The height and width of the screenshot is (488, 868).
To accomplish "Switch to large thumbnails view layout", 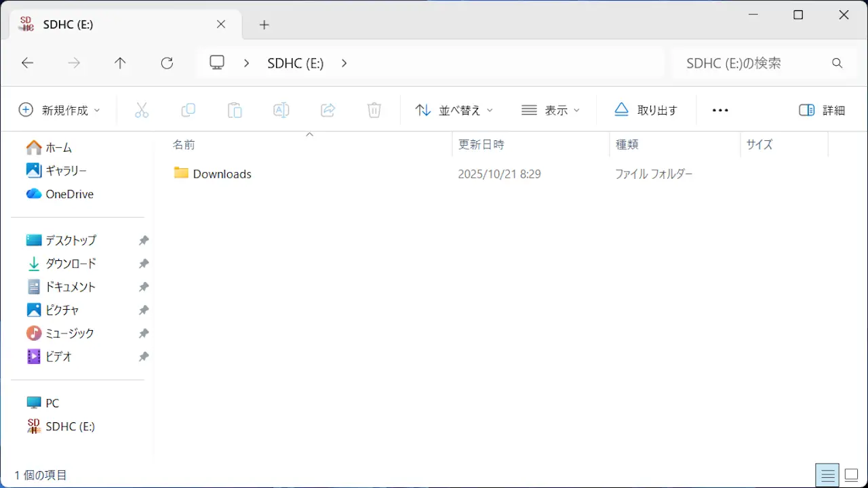I will tap(851, 476).
